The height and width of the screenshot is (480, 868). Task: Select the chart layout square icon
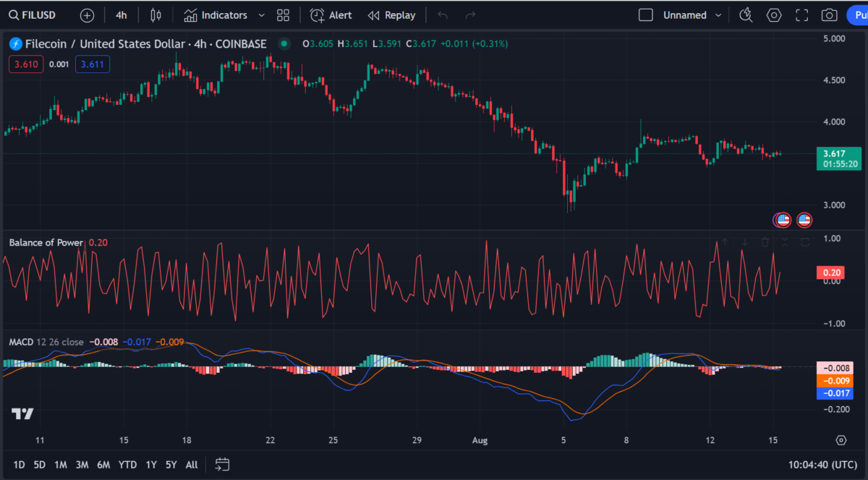(x=646, y=15)
